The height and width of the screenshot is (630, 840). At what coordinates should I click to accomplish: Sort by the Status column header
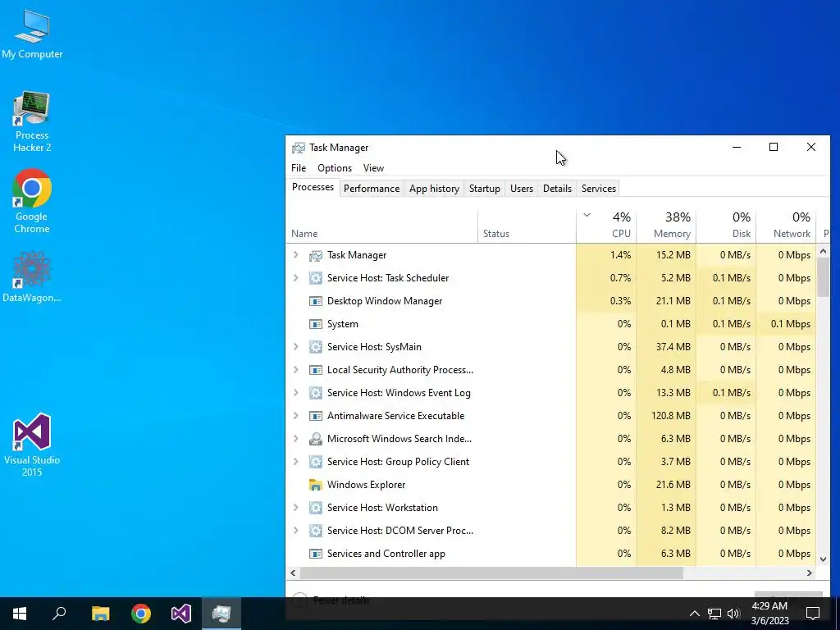click(527, 225)
